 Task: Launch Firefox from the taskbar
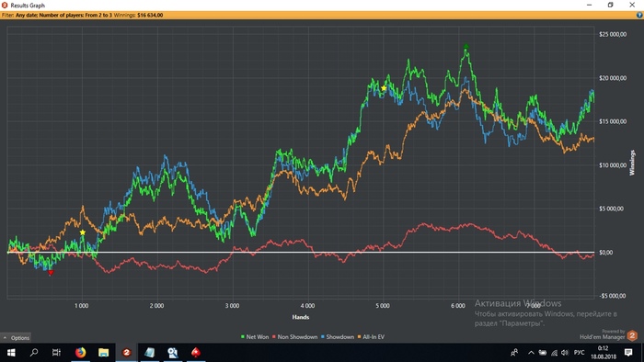tap(81, 353)
